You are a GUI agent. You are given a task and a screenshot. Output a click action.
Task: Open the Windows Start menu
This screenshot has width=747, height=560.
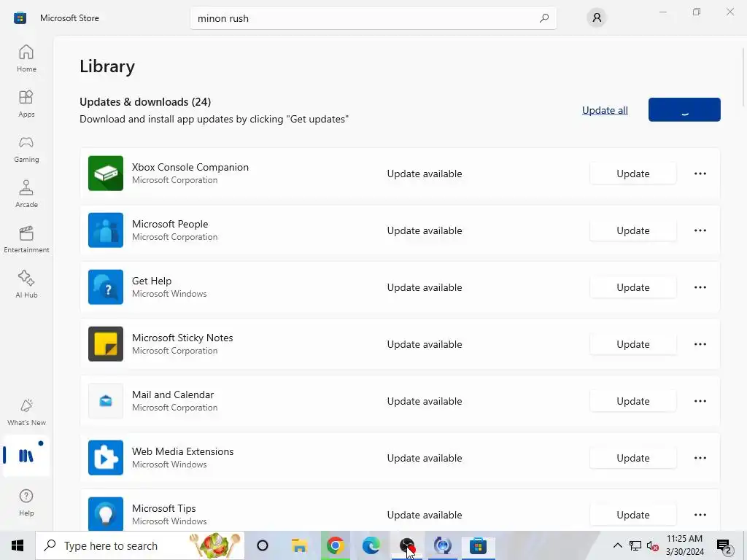coord(18,545)
